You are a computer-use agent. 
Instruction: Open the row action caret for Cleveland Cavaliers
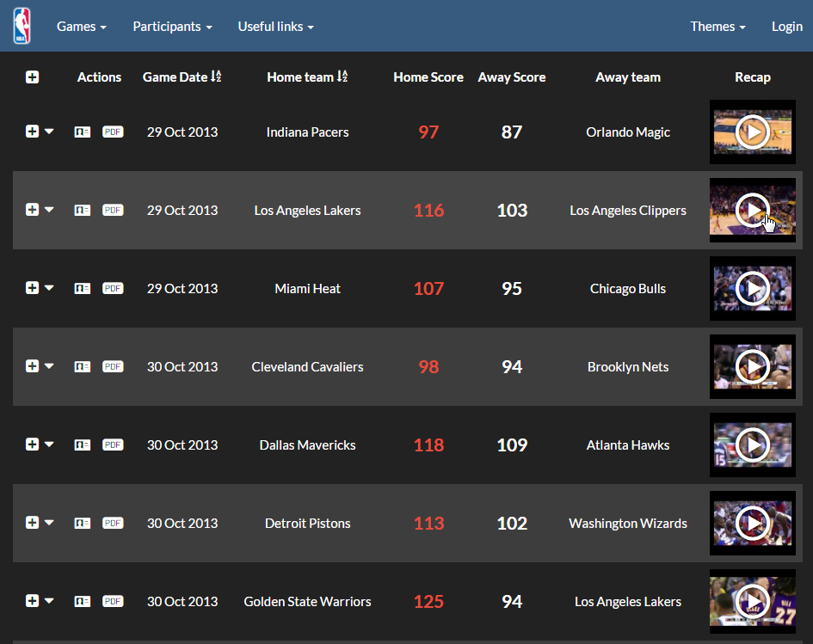(49, 367)
